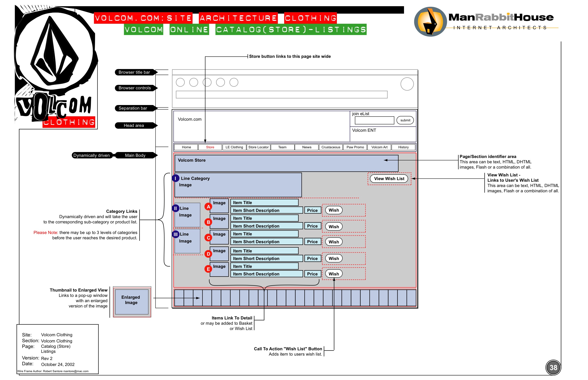Click the blue Roman numeral III marker
Screen dimensions: 588x380
[x=175, y=234]
